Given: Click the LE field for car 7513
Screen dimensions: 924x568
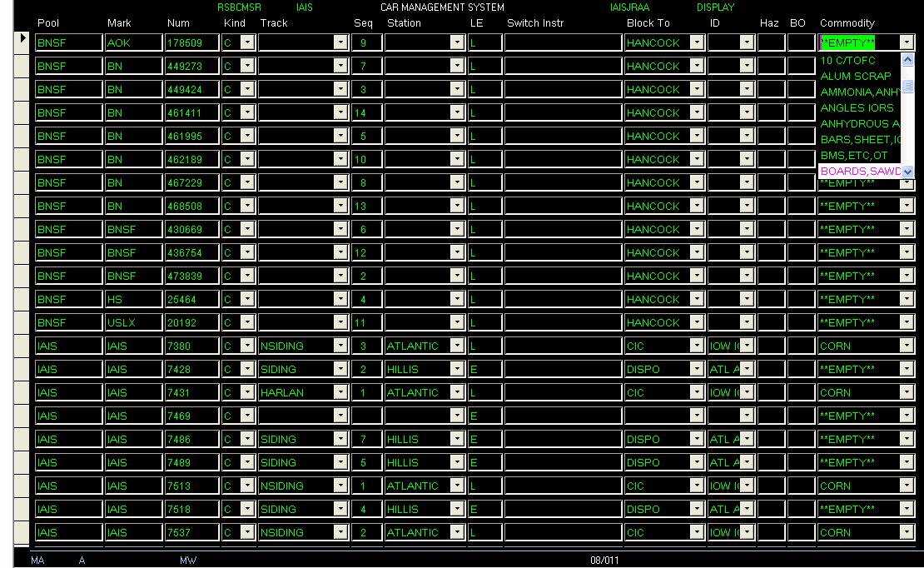Looking at the screenshot, I should pyautogui.click(x=485, y=486).
